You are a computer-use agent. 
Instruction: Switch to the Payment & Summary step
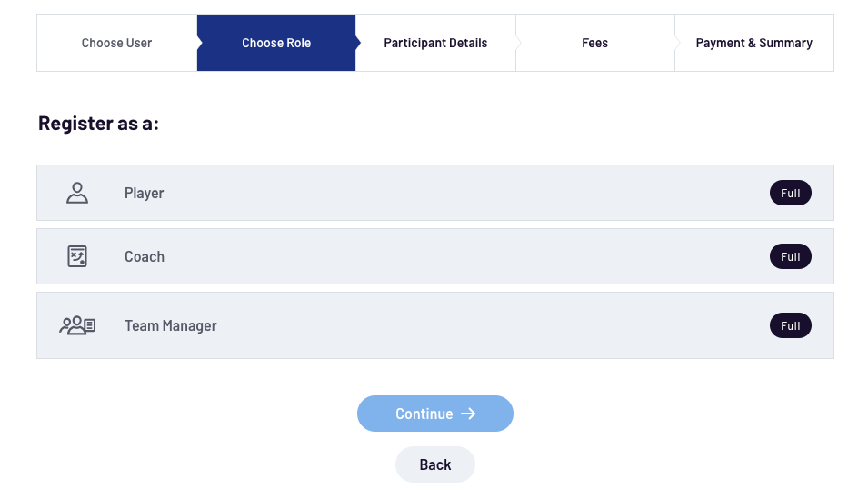click(x=754, y=43)
